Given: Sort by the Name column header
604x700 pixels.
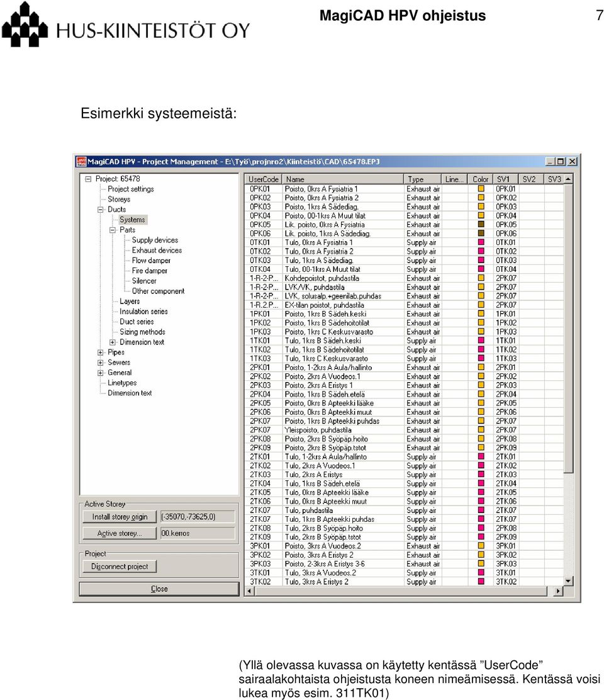Looking at the screenshot, I should [343, 179].
